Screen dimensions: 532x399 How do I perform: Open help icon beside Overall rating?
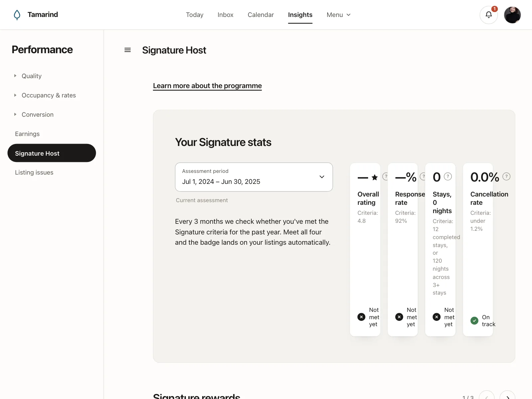[x=385, y=177]
